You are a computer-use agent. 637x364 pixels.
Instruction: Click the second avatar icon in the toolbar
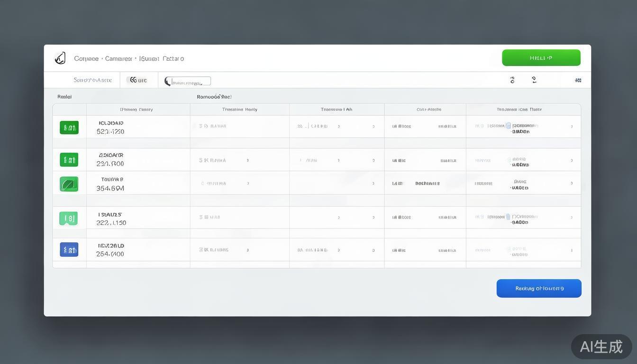click(534, 80)
